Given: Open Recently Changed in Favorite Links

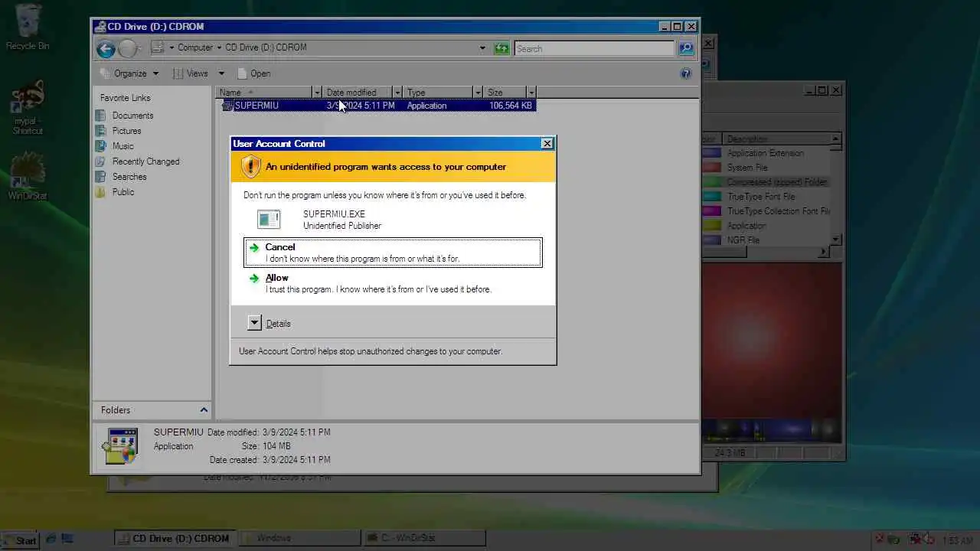Looking at the screenshot, I should point(145,161).
